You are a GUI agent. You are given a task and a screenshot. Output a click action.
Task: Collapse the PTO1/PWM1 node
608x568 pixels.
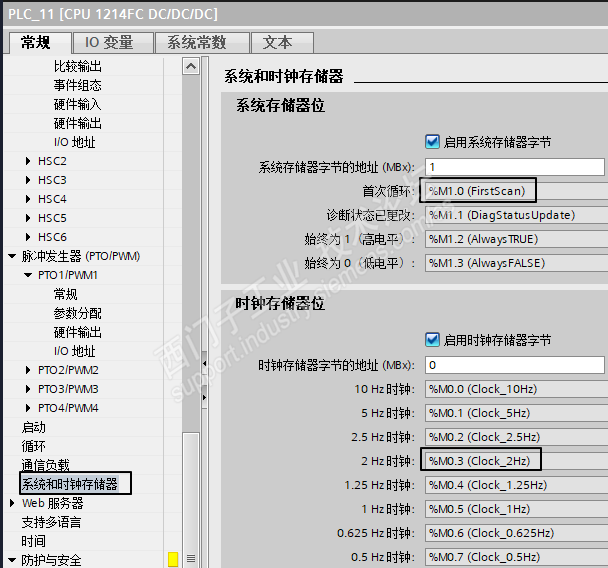click(28, 275)
